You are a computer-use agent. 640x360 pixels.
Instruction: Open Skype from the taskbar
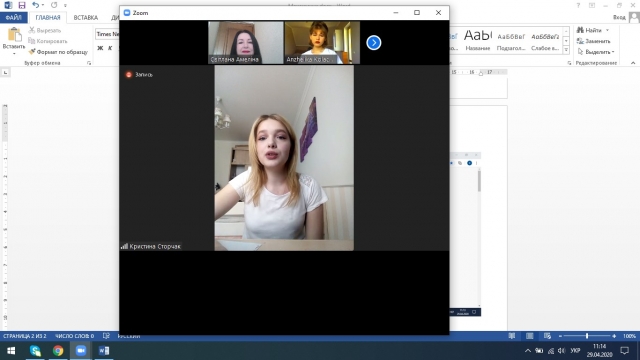point(35,351)
